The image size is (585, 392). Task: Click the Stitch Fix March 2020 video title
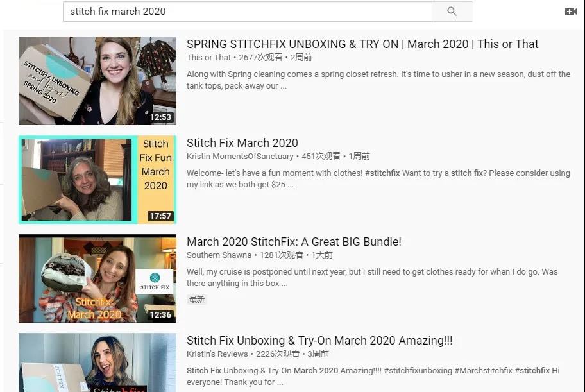242,143
